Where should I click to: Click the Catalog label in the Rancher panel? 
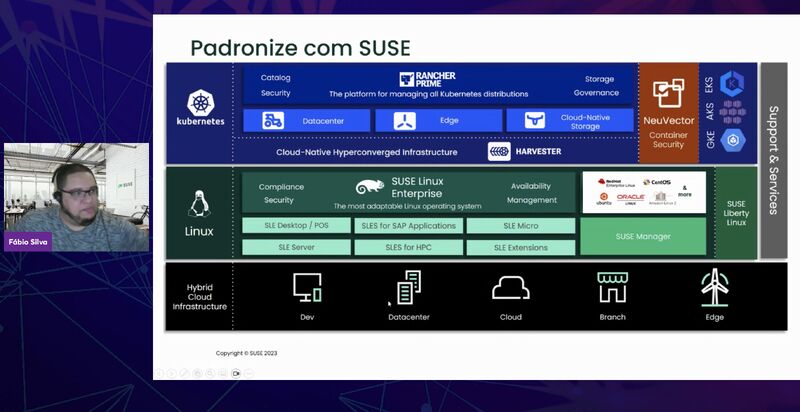(x=276, y=78)
